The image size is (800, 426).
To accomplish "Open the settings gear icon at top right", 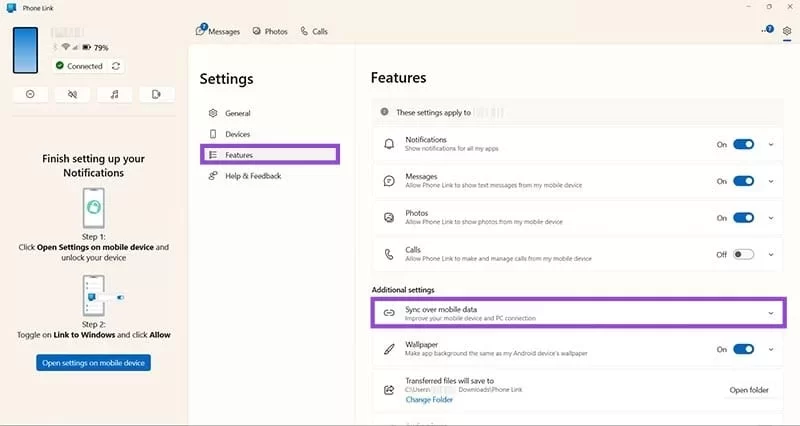I will pos(787,32).
